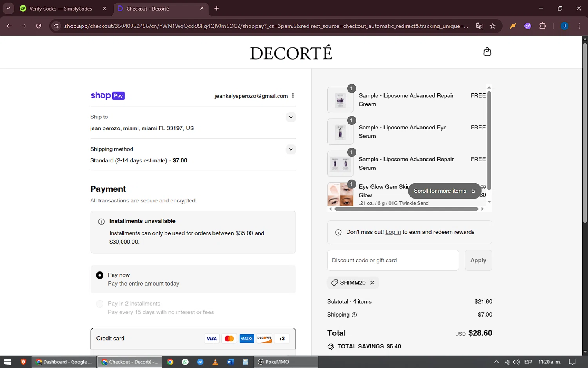This screenshot has width=588, height=368.
Task: Click the Installments unavailable info icon
Action: click(101, 222)
